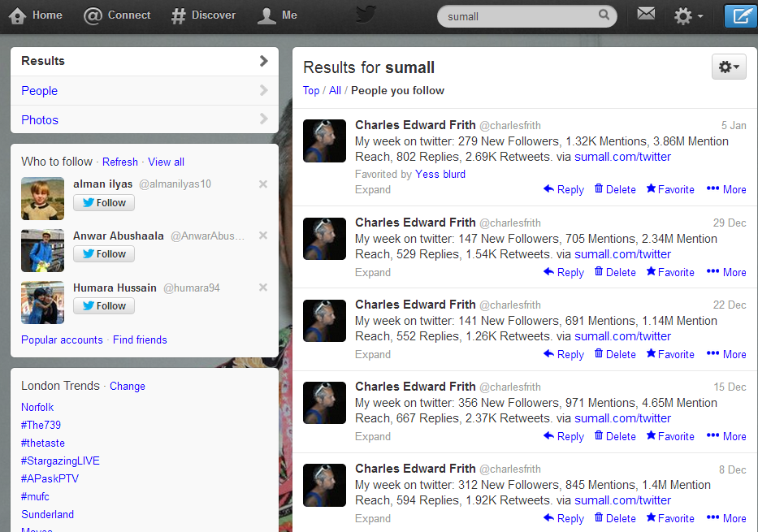Screen dimensions: 758x532
Task: Open More options on 22 Dec tweet
Action: [726, 355]
